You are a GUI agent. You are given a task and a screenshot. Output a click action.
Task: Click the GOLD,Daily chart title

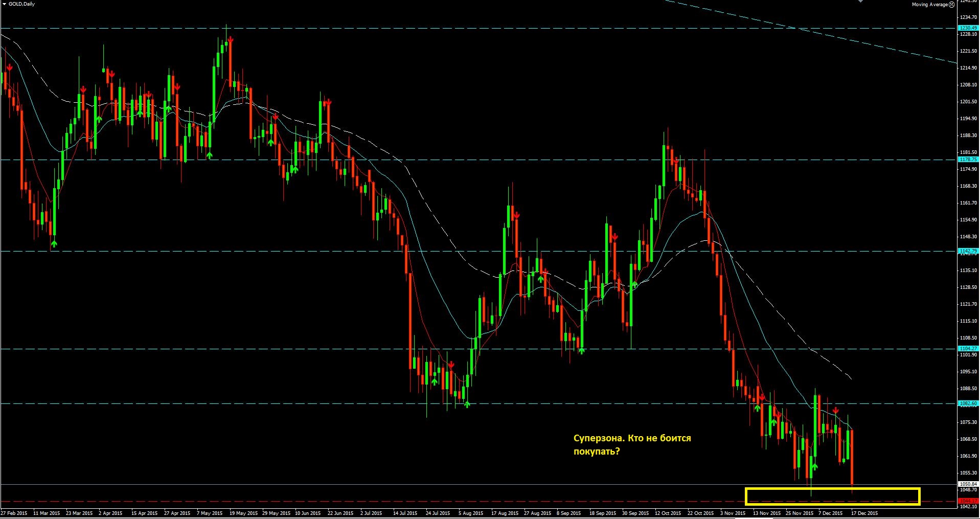pyautogui.click(x=21, y=4)
